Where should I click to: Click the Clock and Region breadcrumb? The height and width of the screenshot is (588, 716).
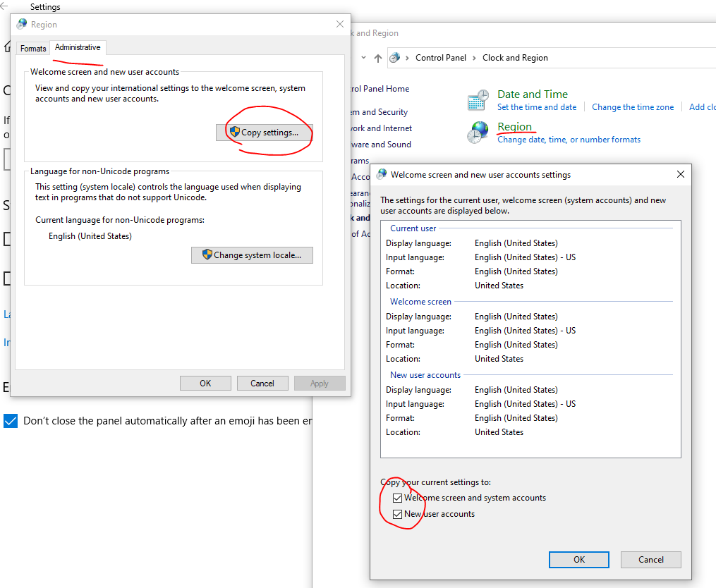tap(515, 58)
